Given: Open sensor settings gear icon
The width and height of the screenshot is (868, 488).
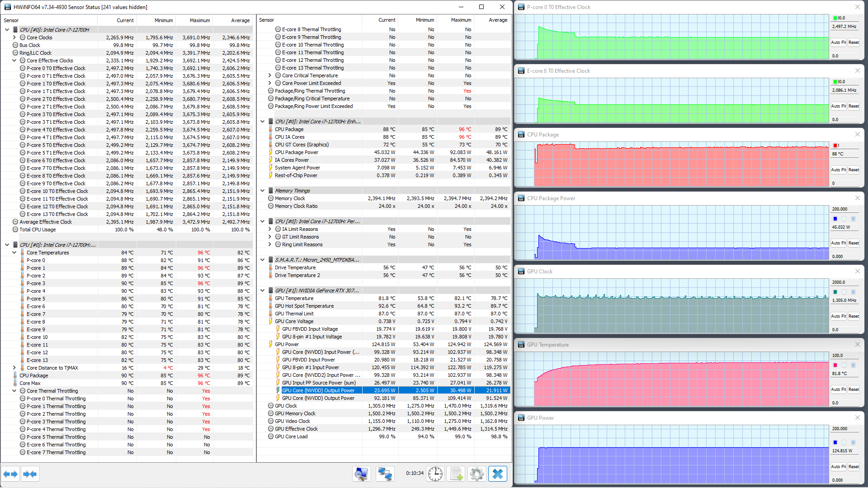Looking at the screenshot, I should [476, 474].
